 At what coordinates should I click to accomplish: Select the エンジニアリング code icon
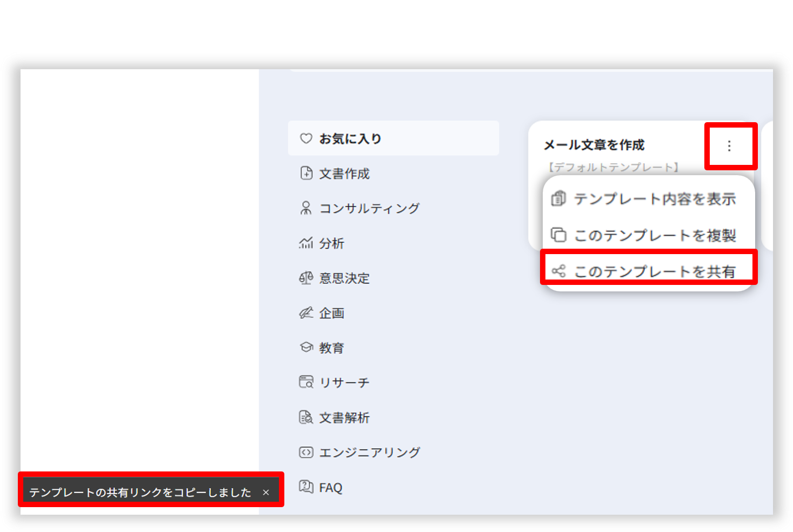click(x=306, y=452)
